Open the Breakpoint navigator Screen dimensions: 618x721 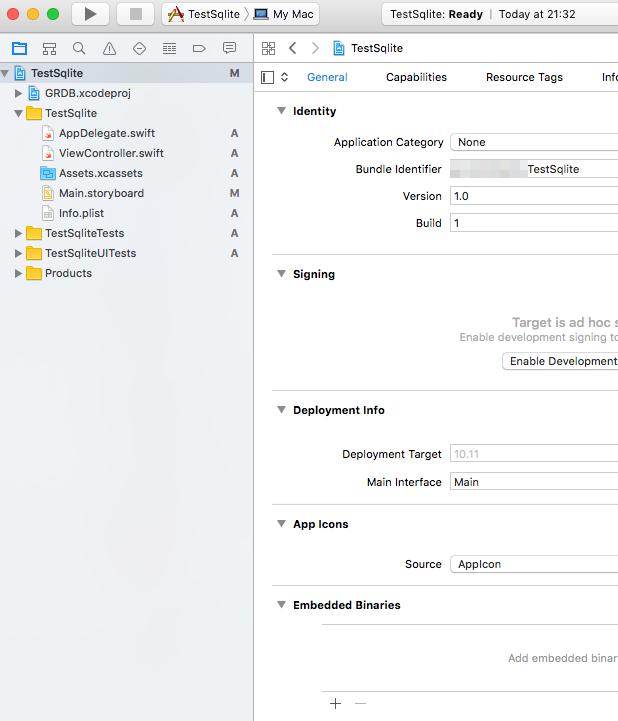[199, 48]
